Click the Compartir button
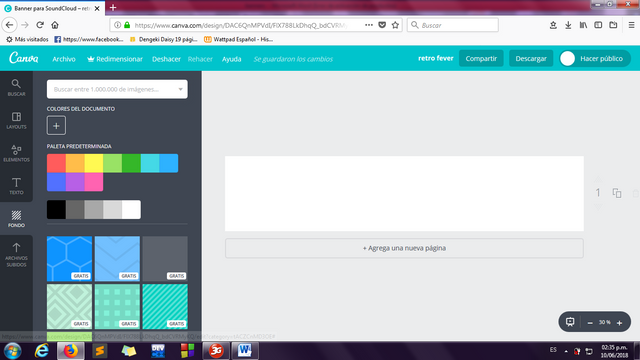This screenshot has width=640, height=360. [481, 58]
